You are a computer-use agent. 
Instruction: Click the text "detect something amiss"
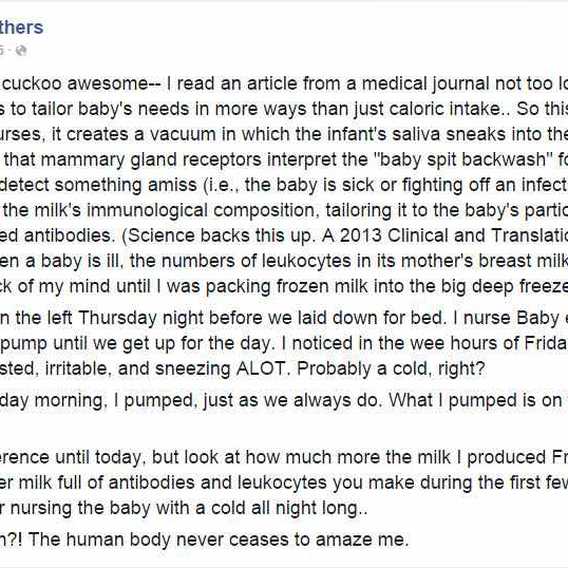(98, 185)
